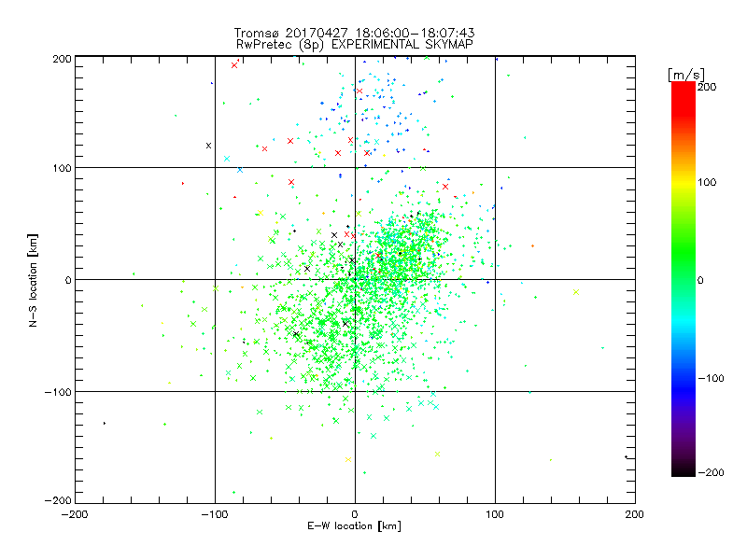Viewport: 747px width, 560px height.
Task: Click the red region of the velocity colorbar
Action: tap(684, 98)
